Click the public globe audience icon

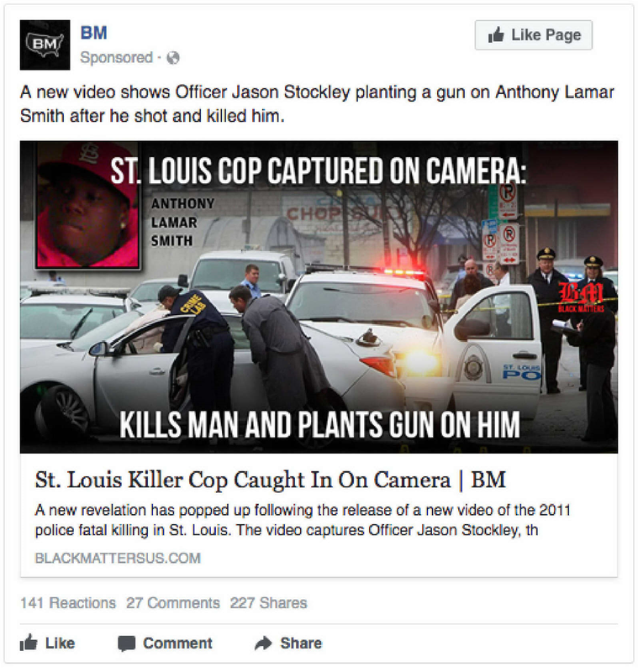click(x=173, y=58)
